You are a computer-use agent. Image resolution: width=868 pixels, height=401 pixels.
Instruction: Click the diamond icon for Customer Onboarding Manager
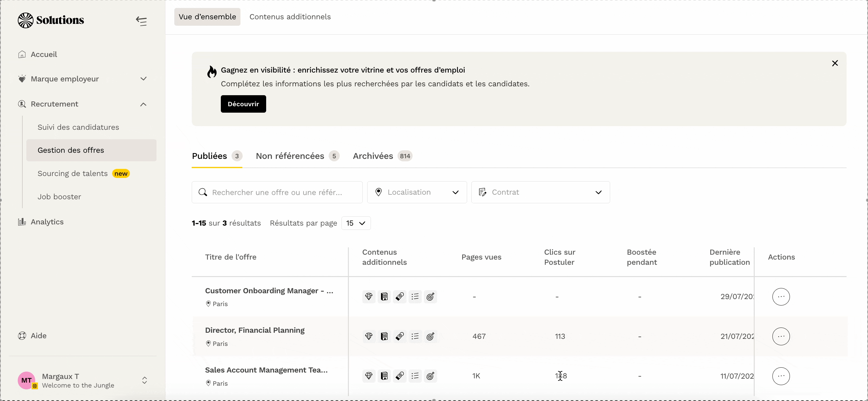(369, 297)
